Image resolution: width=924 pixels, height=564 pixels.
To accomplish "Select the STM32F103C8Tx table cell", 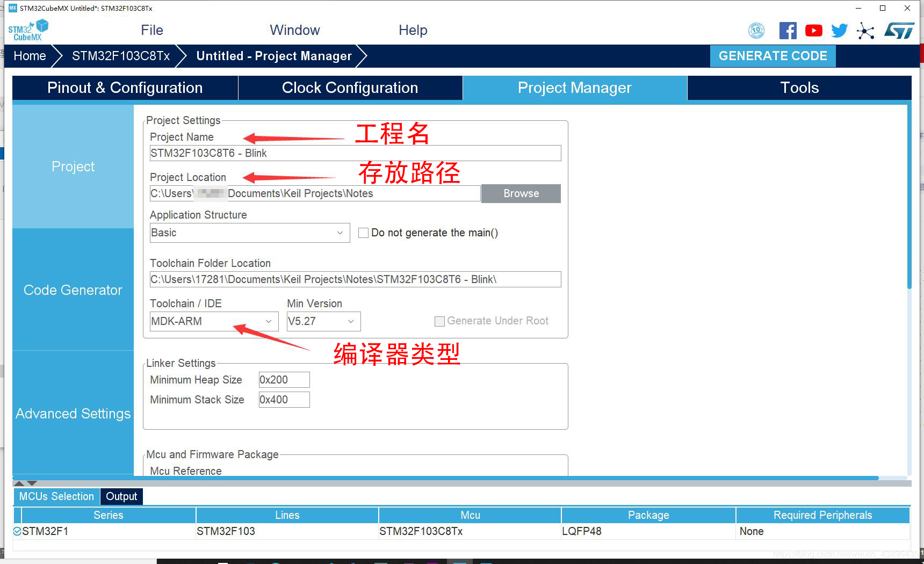I will tap(470, 531).
